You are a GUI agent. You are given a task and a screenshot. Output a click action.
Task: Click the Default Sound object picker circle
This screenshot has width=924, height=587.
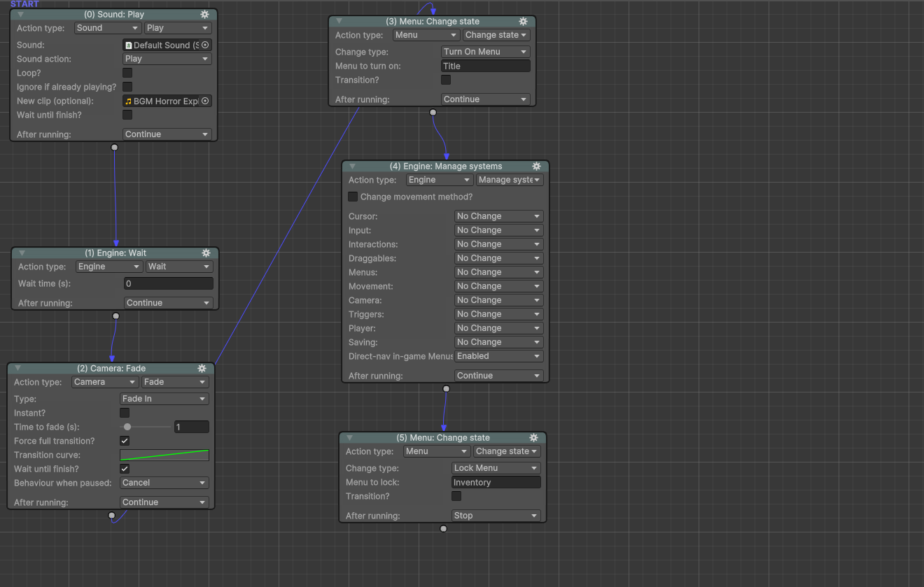205,45
